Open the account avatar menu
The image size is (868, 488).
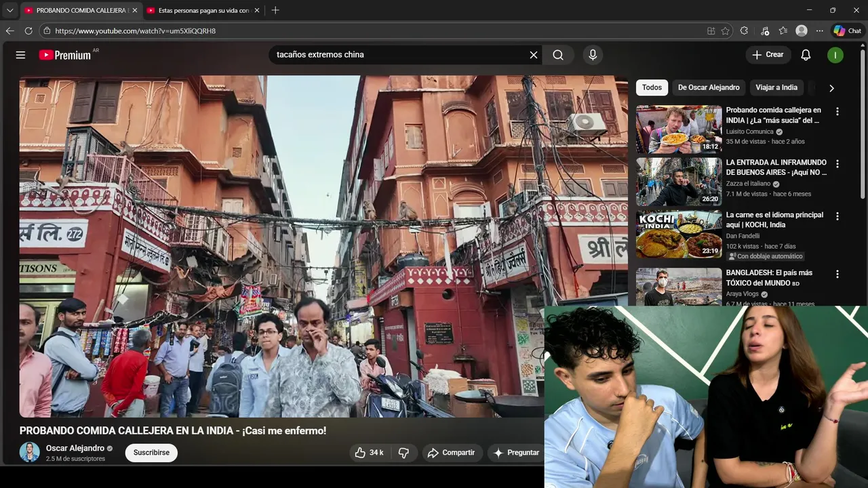tap(835, 55)
